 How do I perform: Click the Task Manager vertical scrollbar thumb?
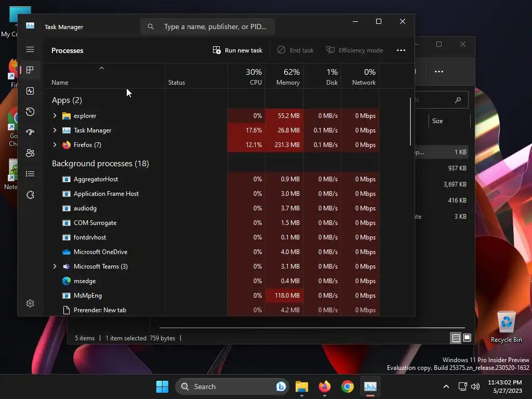(410, 122)
